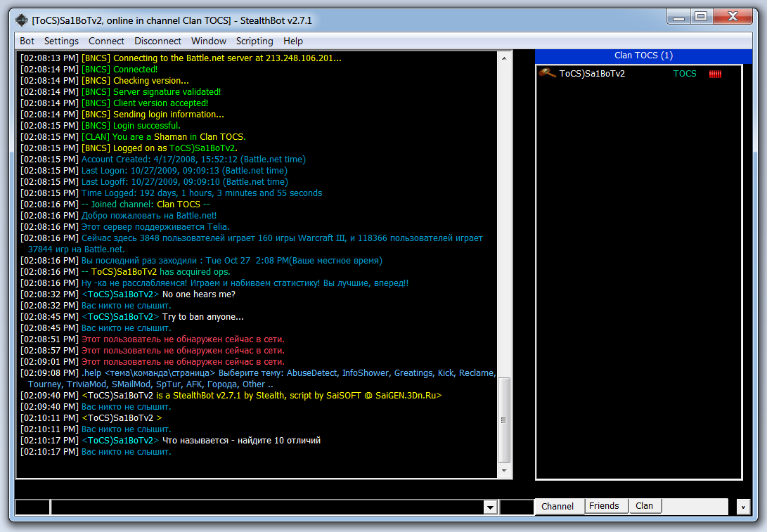The image size is (767, 532).
Task: Click the 'Last Logon: 10/27/2009' line
Action: click(x=154, y=171)
